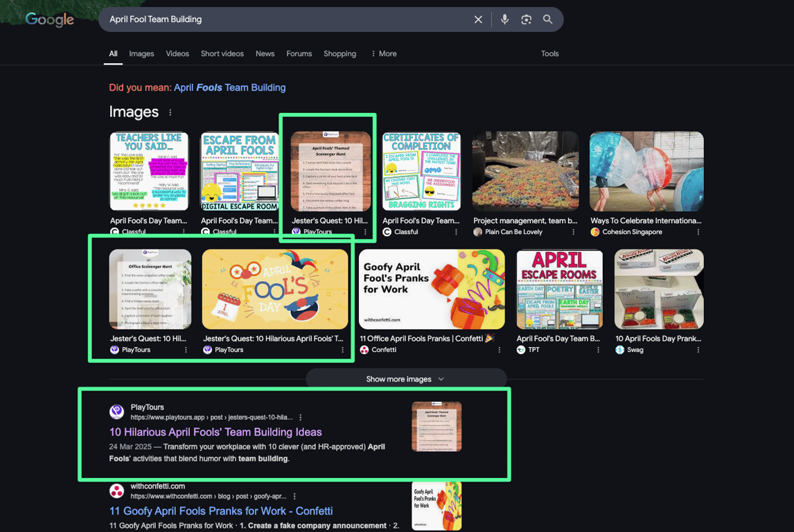Open three-dot menu on TPT image result
Viewport: 794px width, 532px height.
click(598, 350)
